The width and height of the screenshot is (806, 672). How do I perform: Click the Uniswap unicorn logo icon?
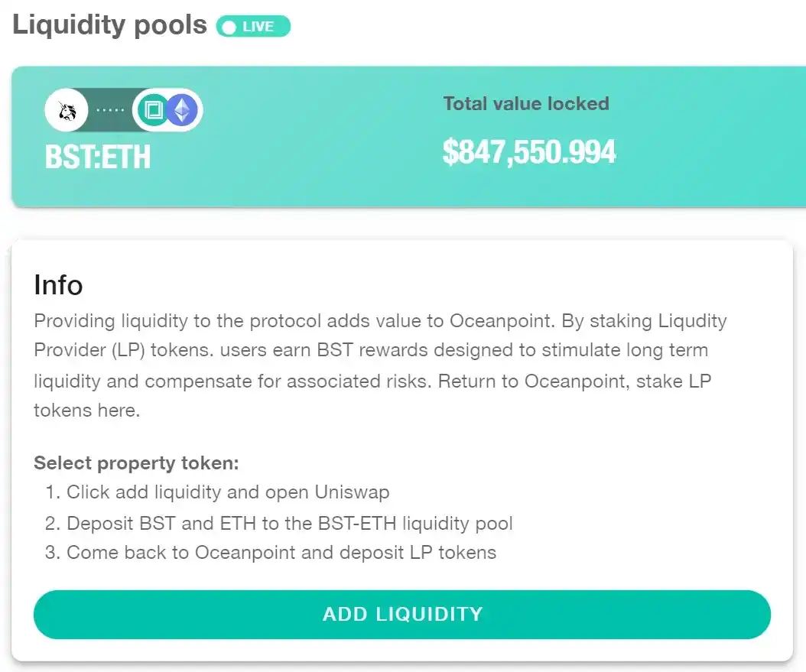67,110
